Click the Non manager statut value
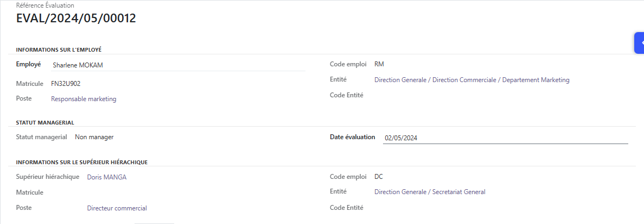This screenshot has width=644, height=224. [94, 137]
